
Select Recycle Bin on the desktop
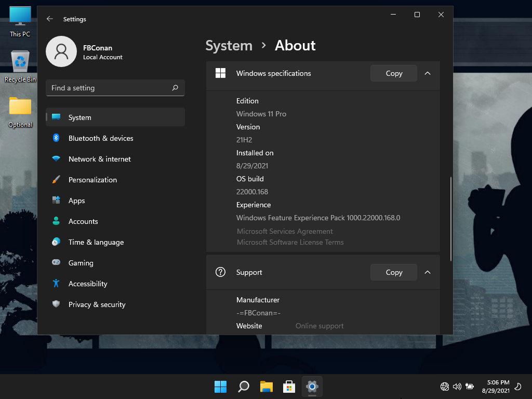tap(20, 67)
